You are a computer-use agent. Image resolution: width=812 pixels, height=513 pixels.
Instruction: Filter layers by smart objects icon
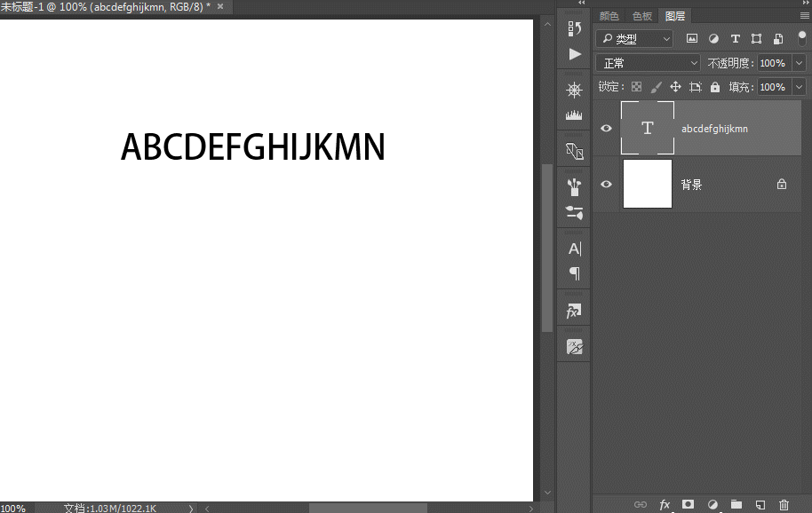(x=778, y=38)
